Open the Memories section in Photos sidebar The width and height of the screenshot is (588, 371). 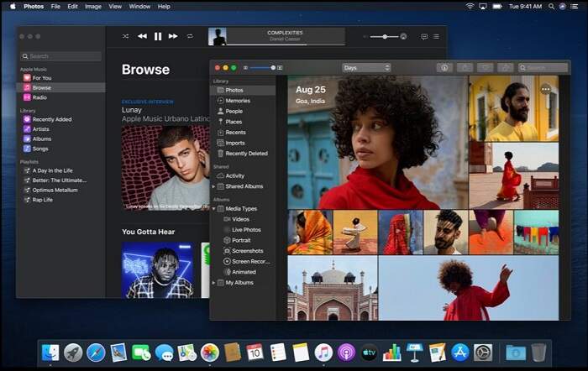click(x=237, y=101)
